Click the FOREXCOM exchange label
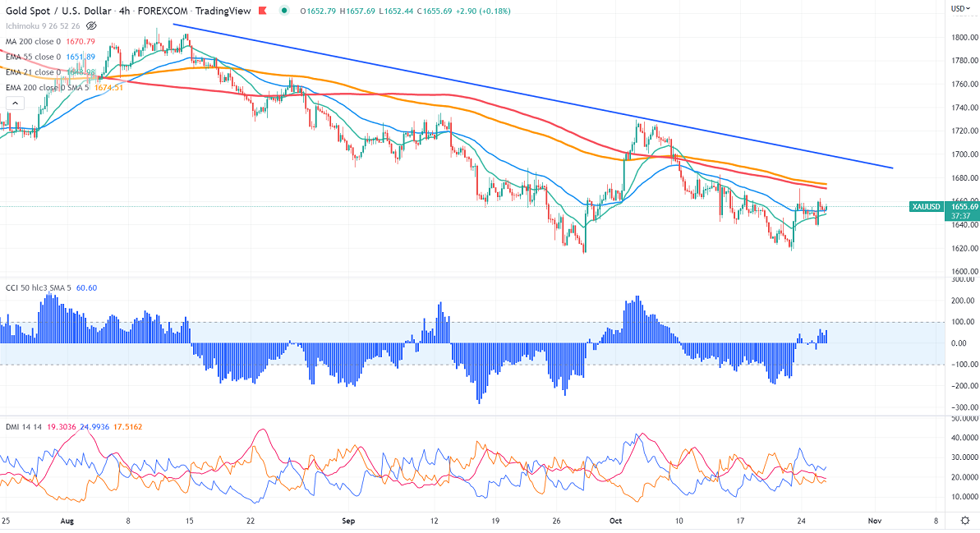Viewport: 980px width, 533px height. 163,11
